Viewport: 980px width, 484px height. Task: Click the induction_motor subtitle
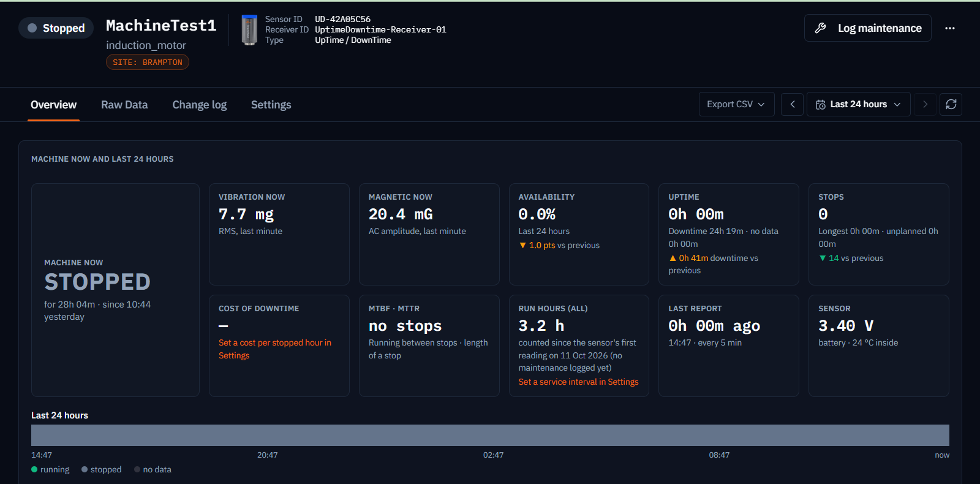tap(146, 45)
